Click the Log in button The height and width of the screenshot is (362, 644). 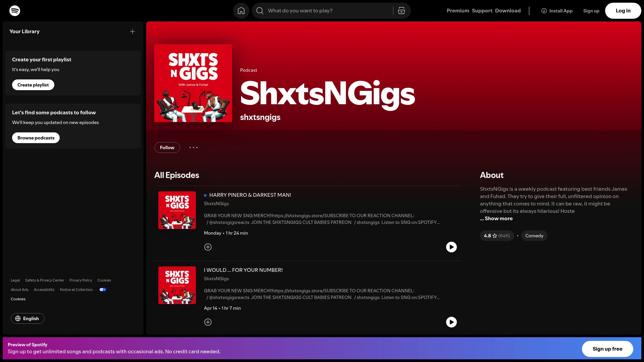623,11
